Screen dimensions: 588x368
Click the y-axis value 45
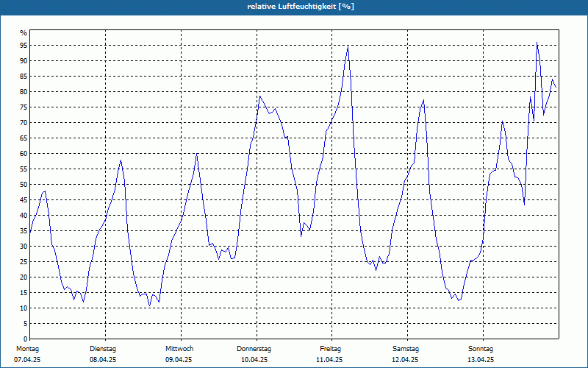click(24, 199)
